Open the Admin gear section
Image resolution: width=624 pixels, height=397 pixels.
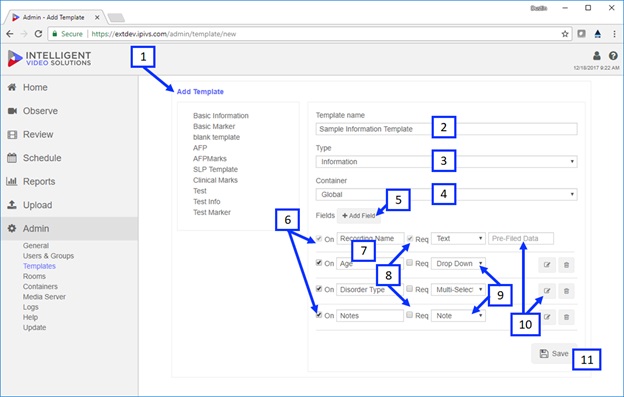point(69,228)
